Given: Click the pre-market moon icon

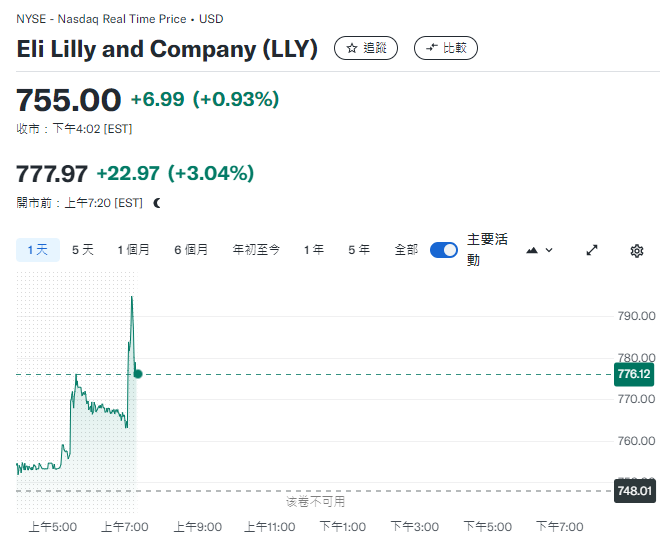Looking at the screenshot, I should (x=157, y=203).
